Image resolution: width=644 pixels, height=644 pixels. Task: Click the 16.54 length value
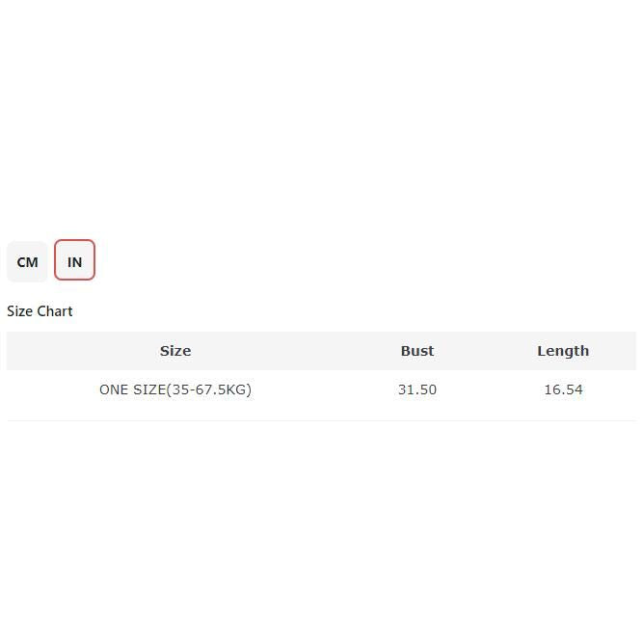click(x=563, y=390)
